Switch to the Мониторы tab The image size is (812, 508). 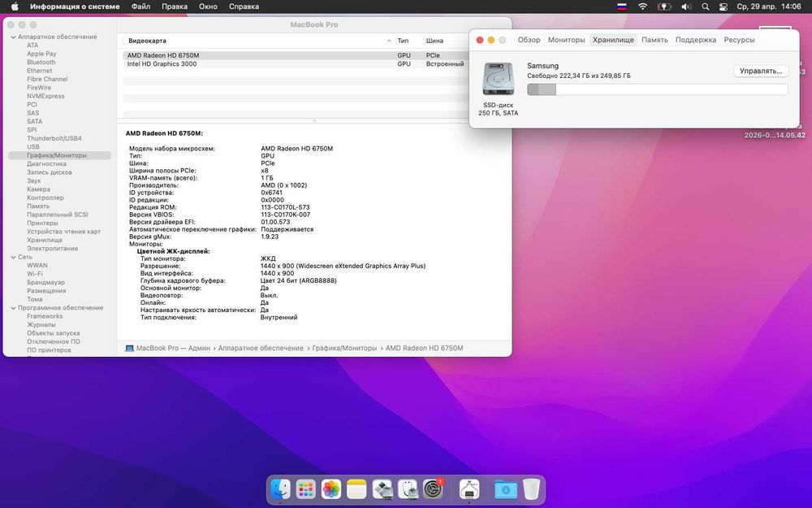567,40
